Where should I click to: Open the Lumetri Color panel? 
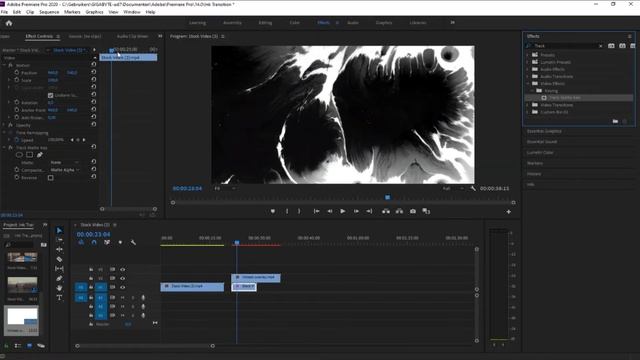[540, 153]
